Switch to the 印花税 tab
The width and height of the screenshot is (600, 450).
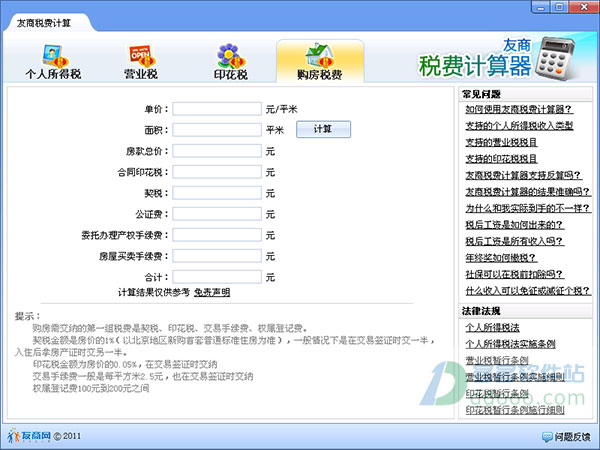coord(230,62)
